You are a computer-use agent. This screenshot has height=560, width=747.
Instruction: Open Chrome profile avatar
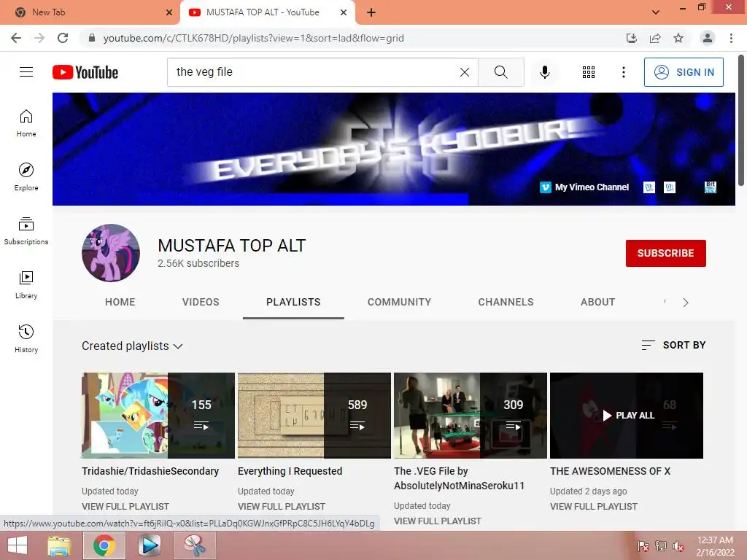(708, 38)
